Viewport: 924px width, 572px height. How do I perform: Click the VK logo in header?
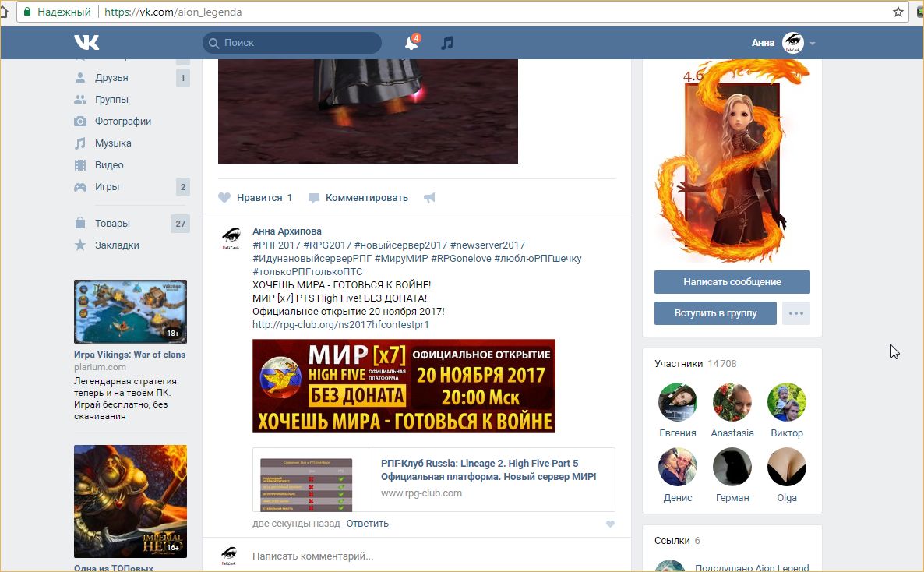click(x=86, y=42)
